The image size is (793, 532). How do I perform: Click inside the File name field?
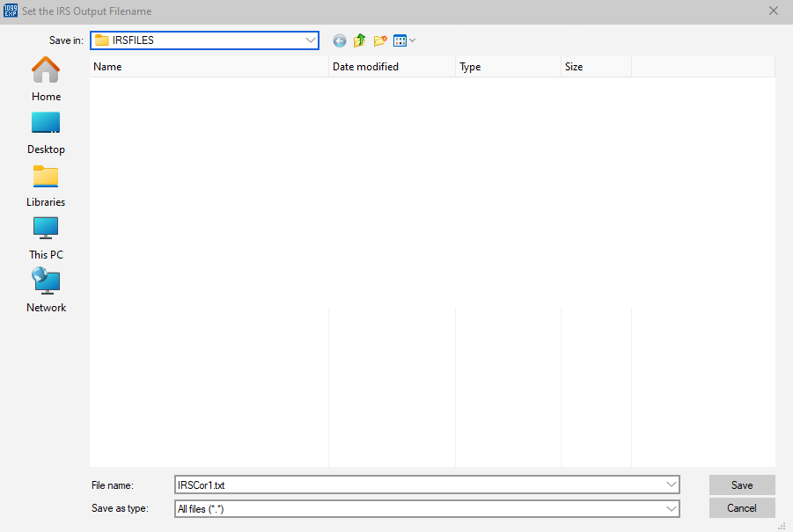click(x=396, y=485)
